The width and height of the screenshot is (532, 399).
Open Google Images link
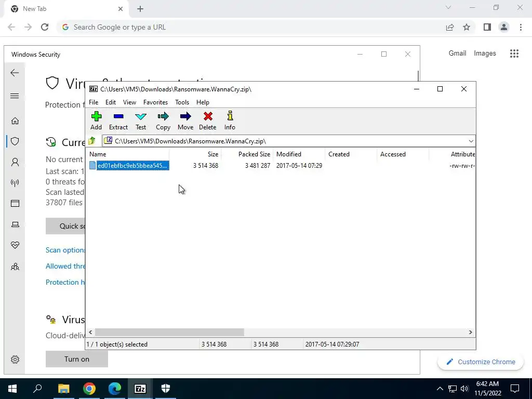click(485, 54)
